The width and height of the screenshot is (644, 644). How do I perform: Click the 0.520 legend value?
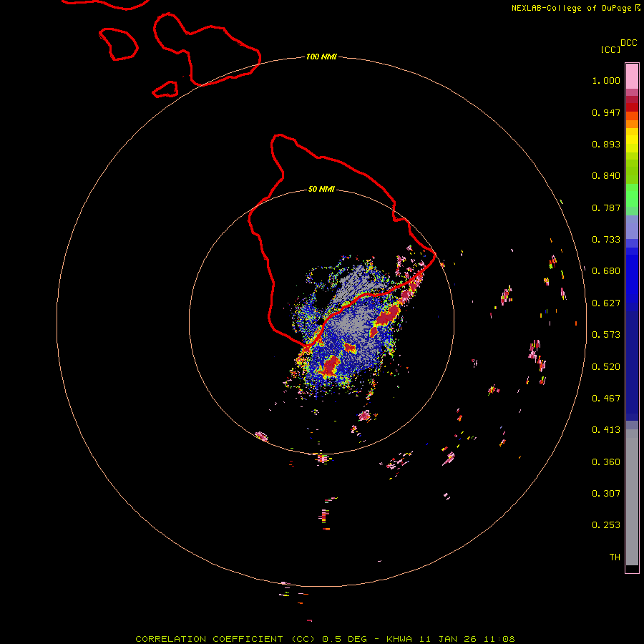pos(606,367)
